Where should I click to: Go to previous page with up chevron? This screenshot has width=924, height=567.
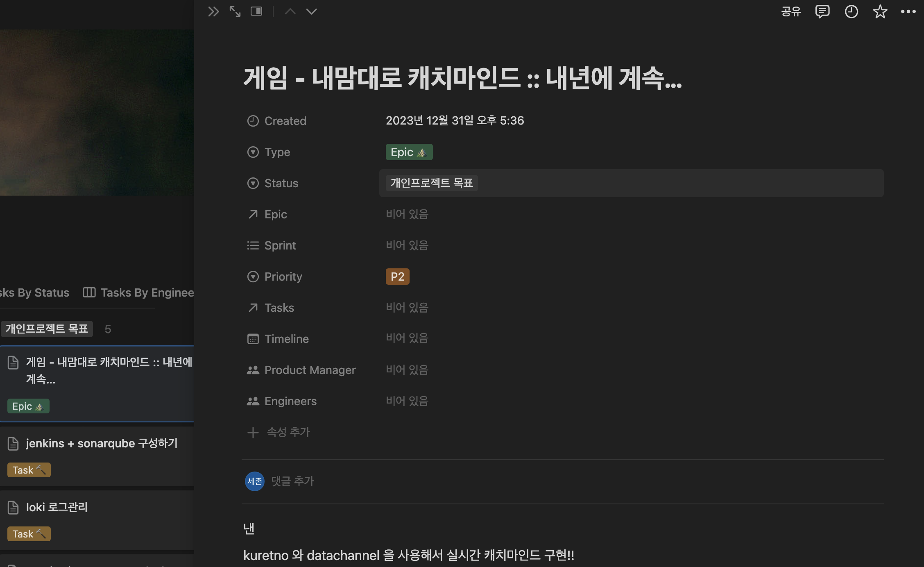click(290, 11)
